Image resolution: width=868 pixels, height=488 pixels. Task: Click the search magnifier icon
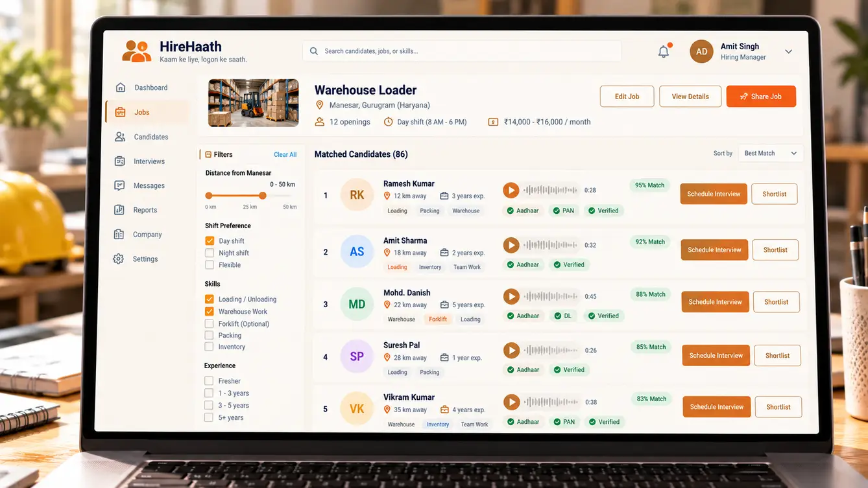click(314, 51)
